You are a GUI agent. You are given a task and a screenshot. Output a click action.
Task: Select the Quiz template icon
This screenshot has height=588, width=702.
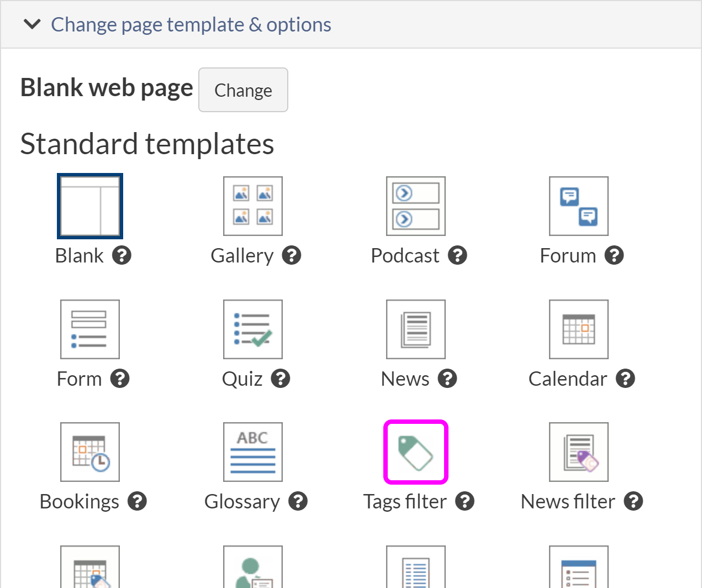click(x=252, y=329)
